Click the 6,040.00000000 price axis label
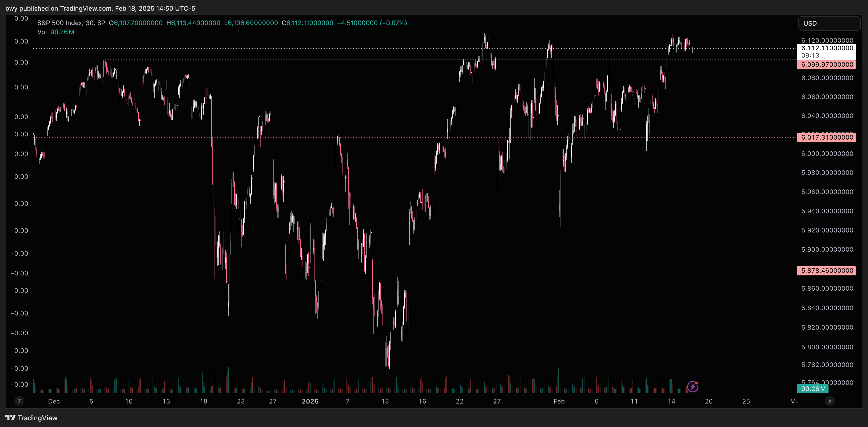This screenshot has height=427, width=868. pyautogui.click(x=827, y=116)
